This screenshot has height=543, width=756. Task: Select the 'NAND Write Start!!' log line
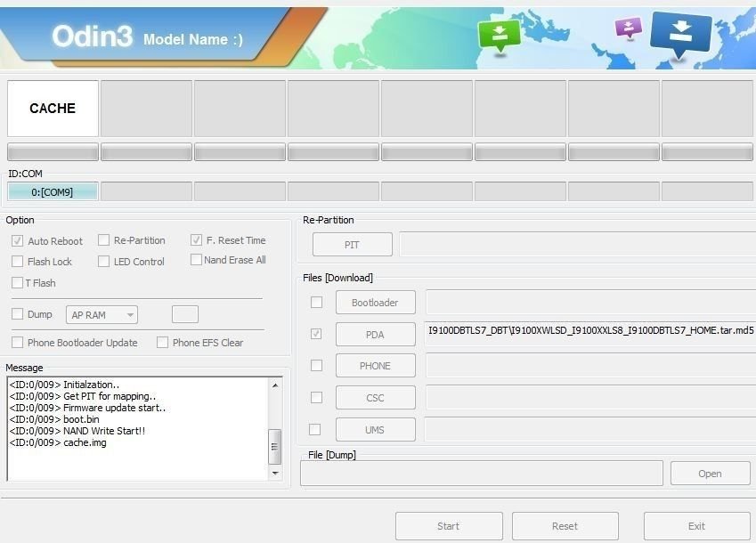(x=77, y=431)
